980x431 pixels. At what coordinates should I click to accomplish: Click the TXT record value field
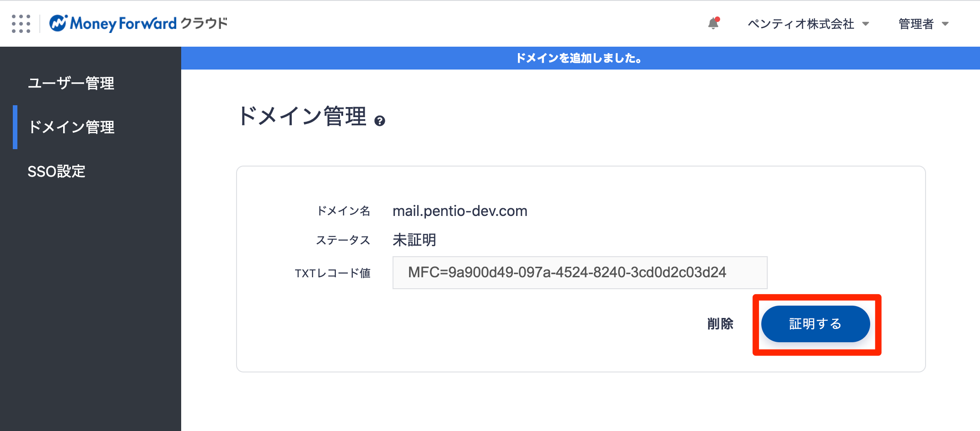click(580, 273)
